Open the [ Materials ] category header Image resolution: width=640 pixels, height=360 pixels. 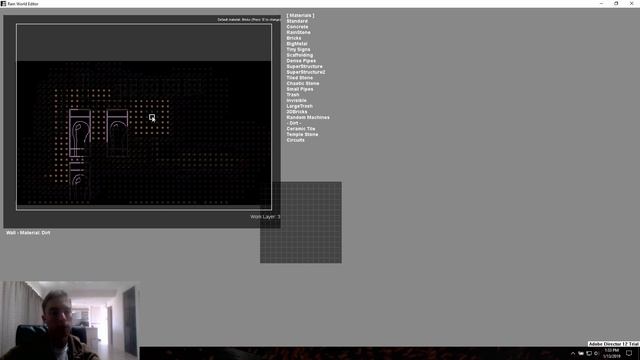click(x=300, y=16)
